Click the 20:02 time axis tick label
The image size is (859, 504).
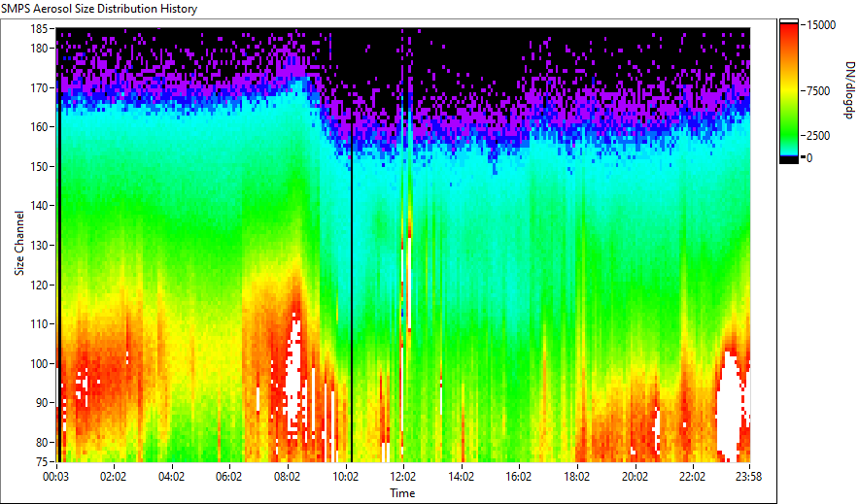coord(635,477)
